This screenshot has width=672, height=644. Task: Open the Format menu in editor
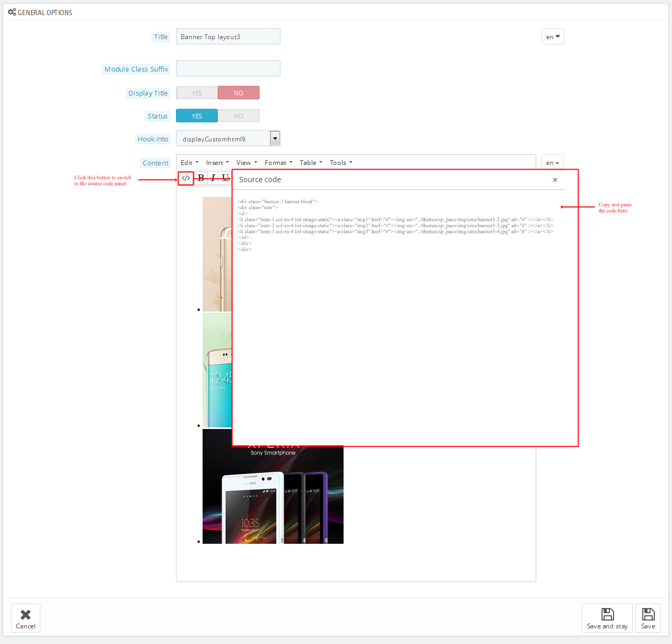pyautogui.click(x=278, y=163)
